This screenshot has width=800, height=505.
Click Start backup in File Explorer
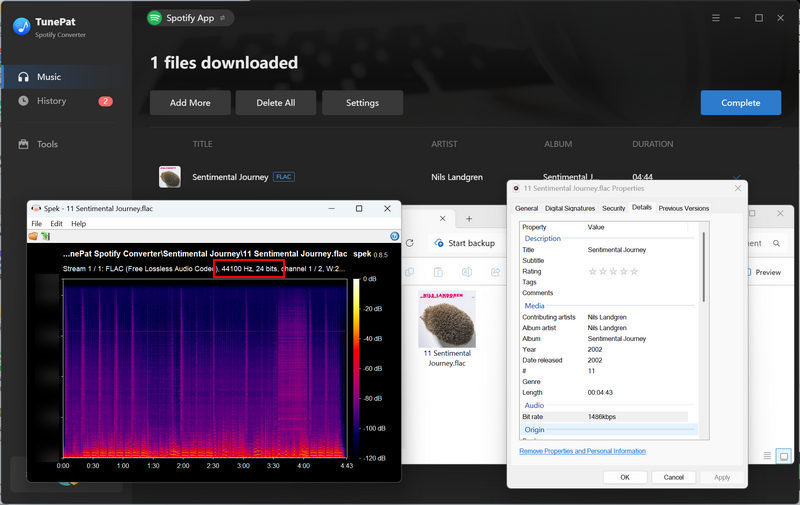click(465, 243)
